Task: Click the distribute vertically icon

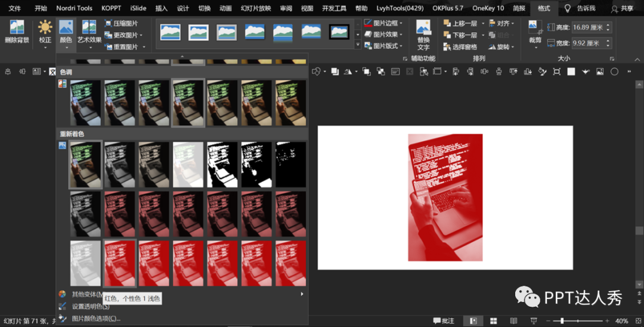Action: point(499,72)
